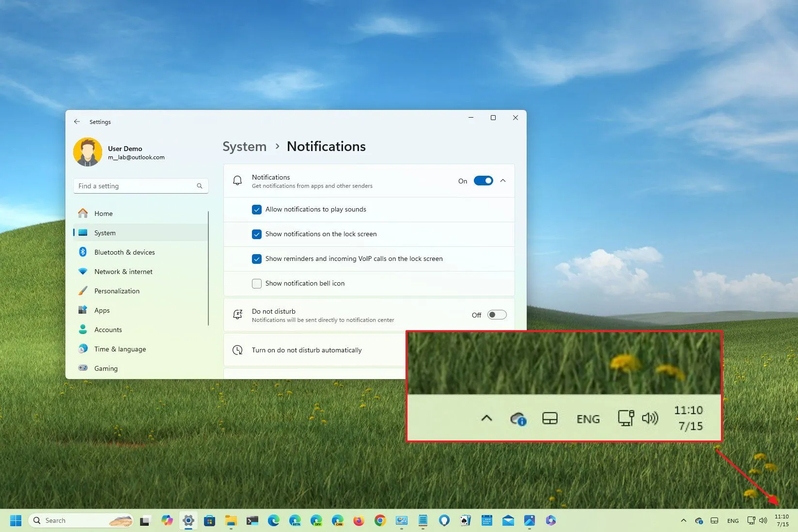Viewport: 798px width, 532px height.
Task: Go to Personalization settings
Action: (x=117, y=291)
